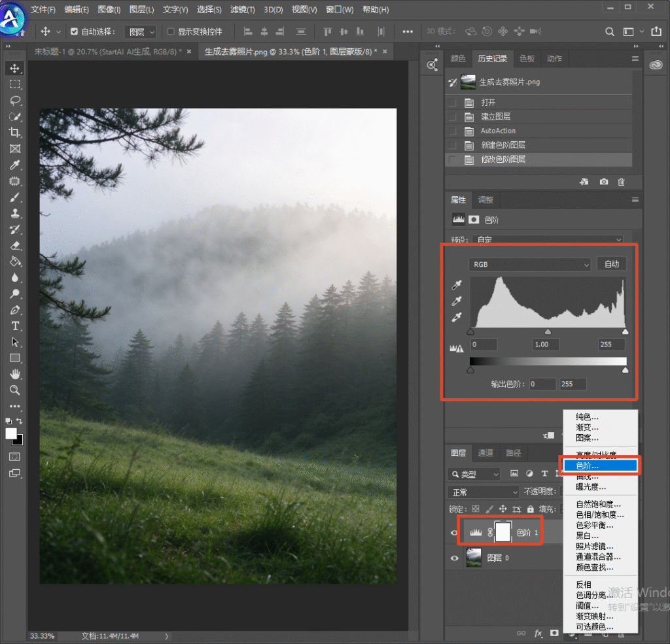Open the blend mode 正常 dropdown
Viewport: 670px width, 644px height.
484,492
